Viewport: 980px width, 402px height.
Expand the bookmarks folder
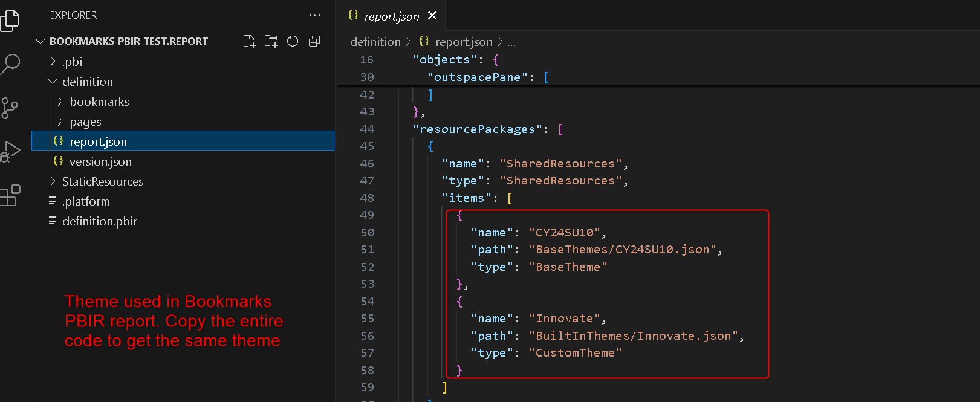pyautogui.click(x=99, y=102)
